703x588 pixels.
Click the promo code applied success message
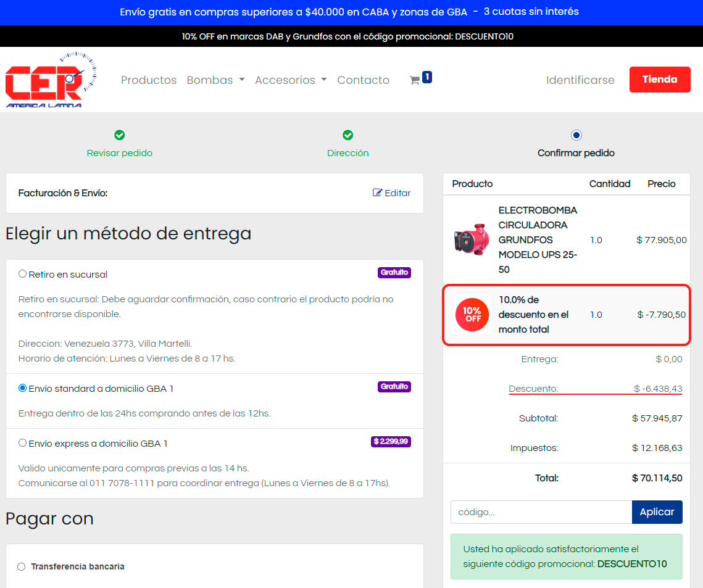[566, 557]
